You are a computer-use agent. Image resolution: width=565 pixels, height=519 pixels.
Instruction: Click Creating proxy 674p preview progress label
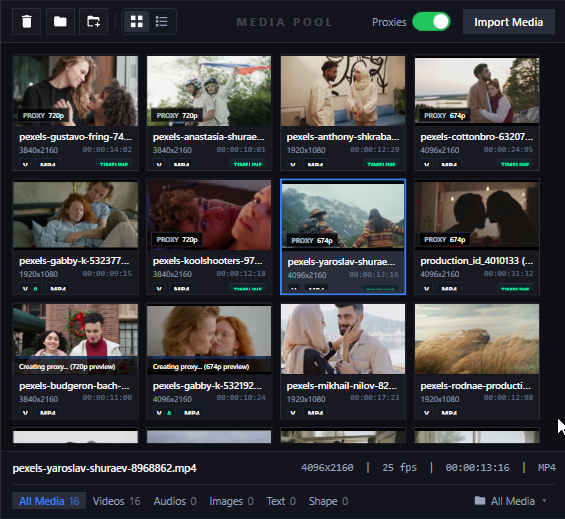[201, 367]
